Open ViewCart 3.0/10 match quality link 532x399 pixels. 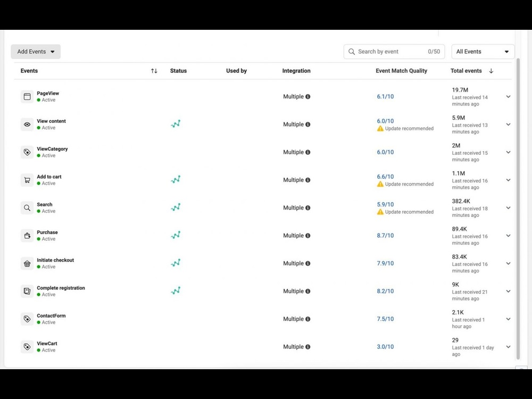click(x=385, y=347)
